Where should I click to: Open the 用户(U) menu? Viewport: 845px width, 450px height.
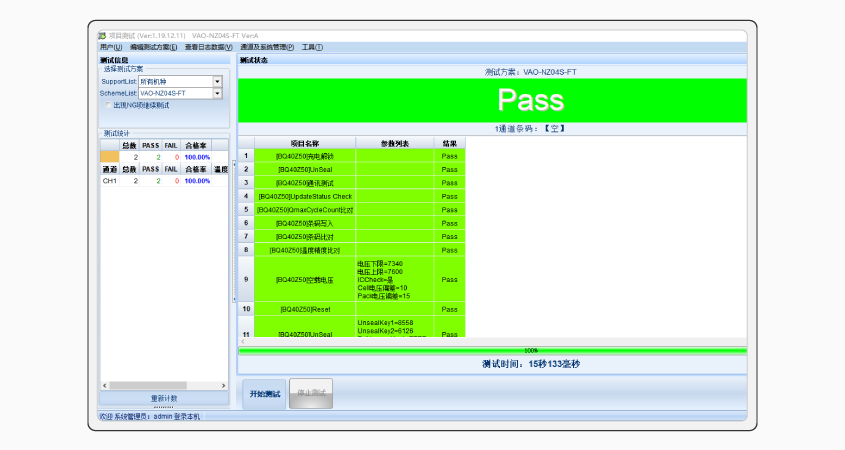(x=111, y=47)
